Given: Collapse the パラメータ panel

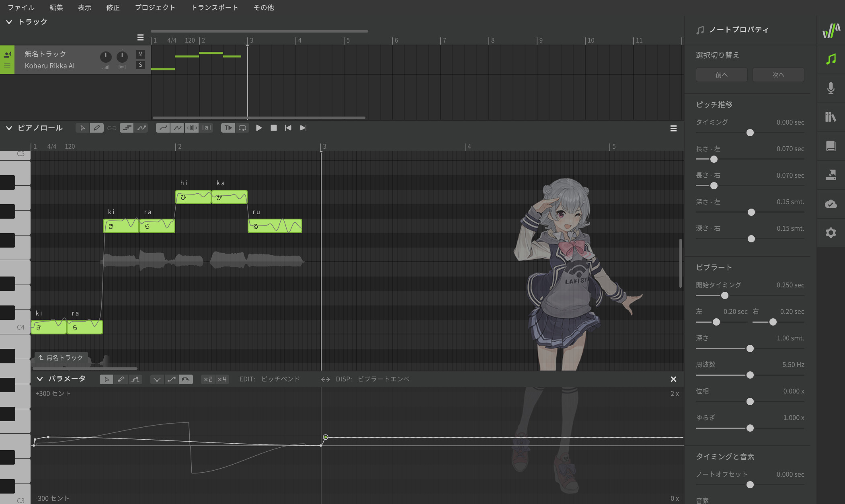Looking at the screenshot, I should coord(40,379).
